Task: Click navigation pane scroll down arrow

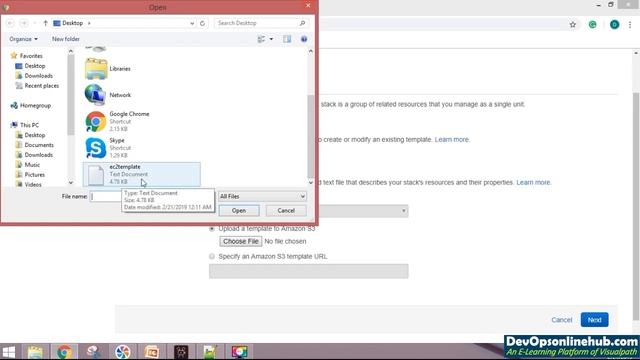Action: [x=71, y=183]
